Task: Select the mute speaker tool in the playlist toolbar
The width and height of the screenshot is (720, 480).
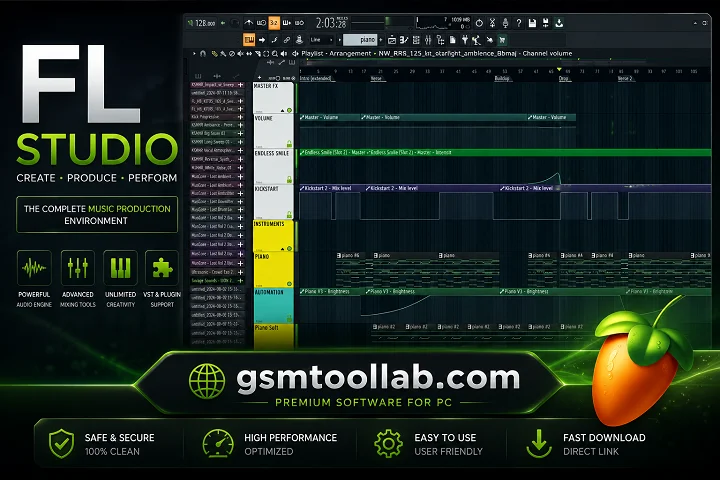Action: pyautogui.click(x=240, y=54)
